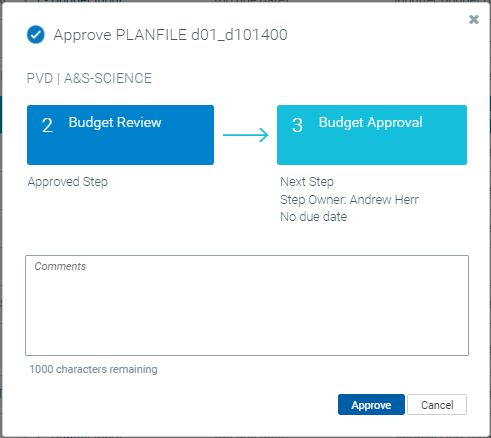Select the Budget Approval step box
The image size is (491, 438).
372,135
